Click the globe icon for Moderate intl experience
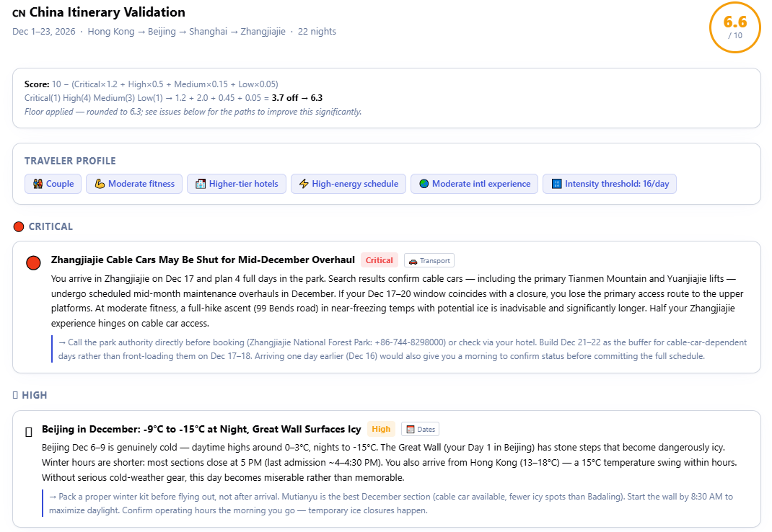The height and width of the screenshot is (532, 772). click(x=424, y=184)
